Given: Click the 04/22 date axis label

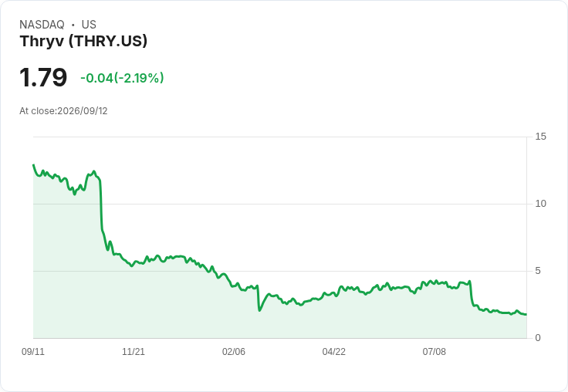Looking at the screenshot, I should pos(333,351).
